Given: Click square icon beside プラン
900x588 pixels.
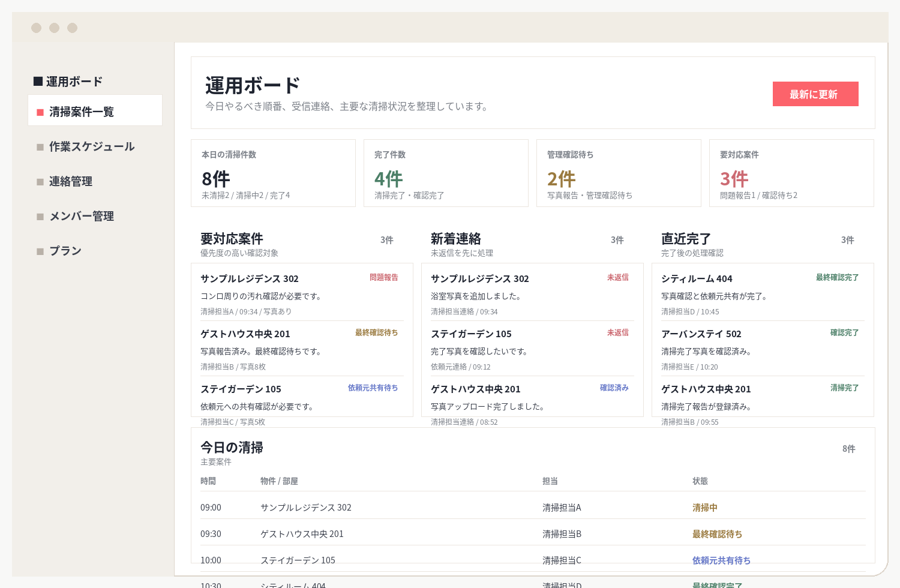Looking at the screenshot, I should coord(40,251).
